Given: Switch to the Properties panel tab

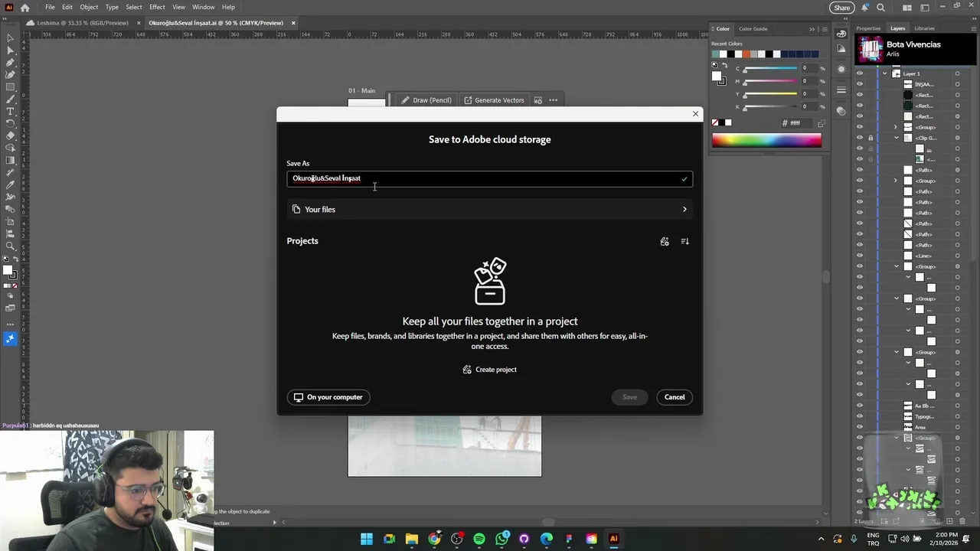Looking at the screenshot, I should pyautogui.click(x=868, y=28).
